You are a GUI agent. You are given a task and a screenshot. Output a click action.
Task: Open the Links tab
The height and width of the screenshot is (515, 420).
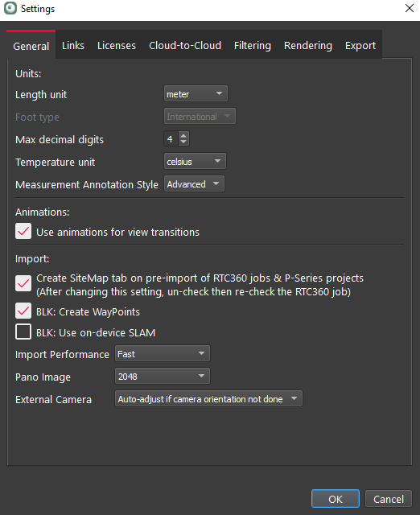click(x=73, y=45)
